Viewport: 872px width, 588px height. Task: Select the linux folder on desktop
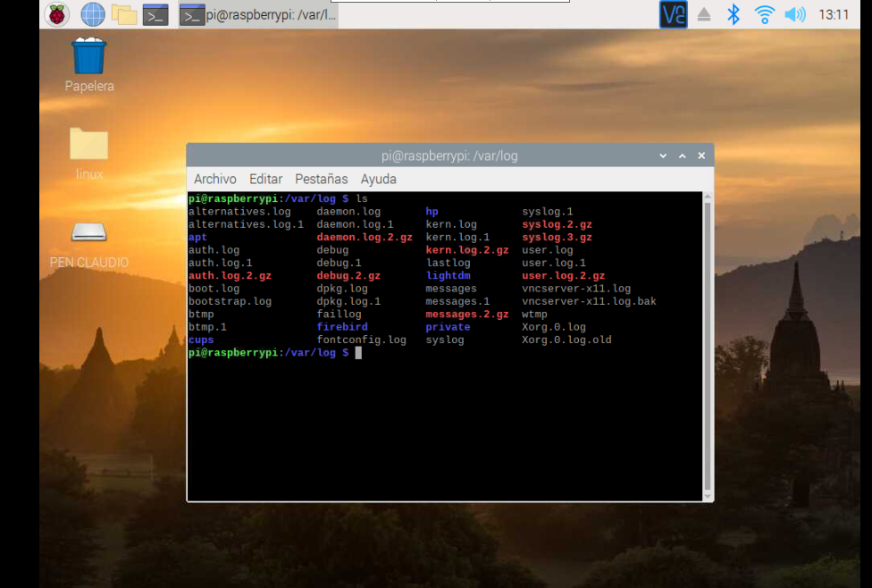[x=88, y=145]
